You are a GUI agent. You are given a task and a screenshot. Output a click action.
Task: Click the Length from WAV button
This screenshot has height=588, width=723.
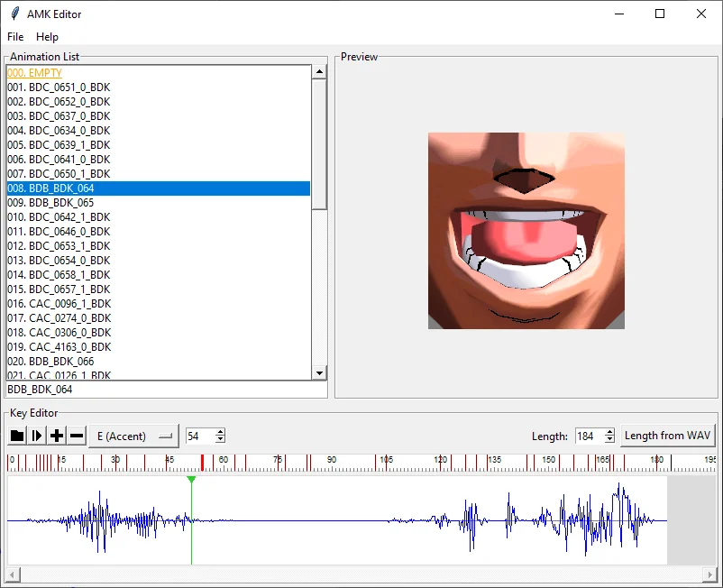coord(667,436)
